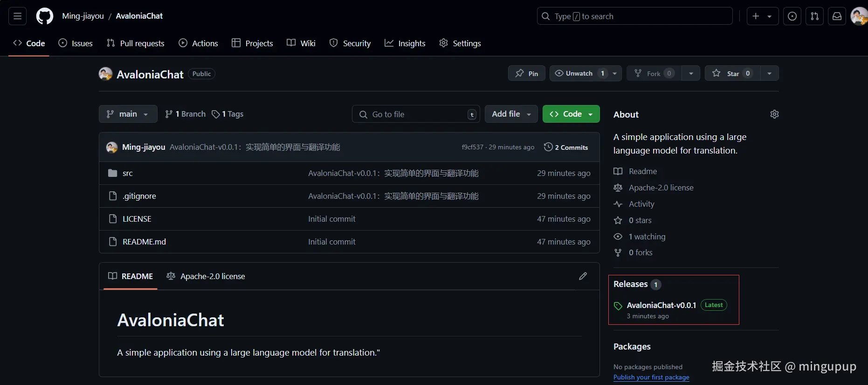View the 0 forks link

pos(633,252)
